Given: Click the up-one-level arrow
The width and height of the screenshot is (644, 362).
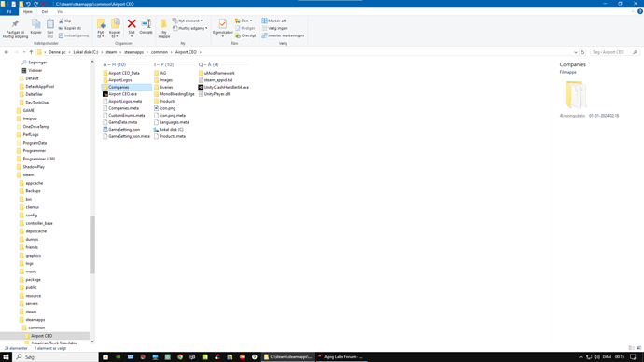Looking at the screenshot, I should point(31,52).
